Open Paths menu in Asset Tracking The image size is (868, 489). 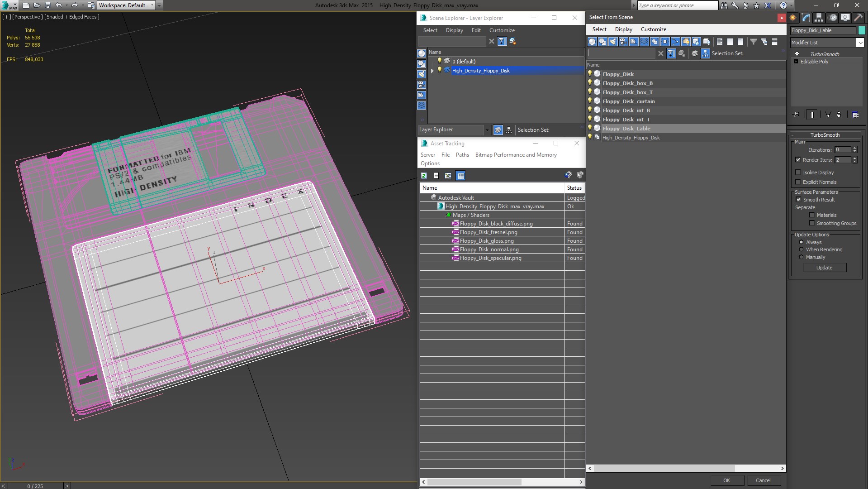tap(462, 155)
